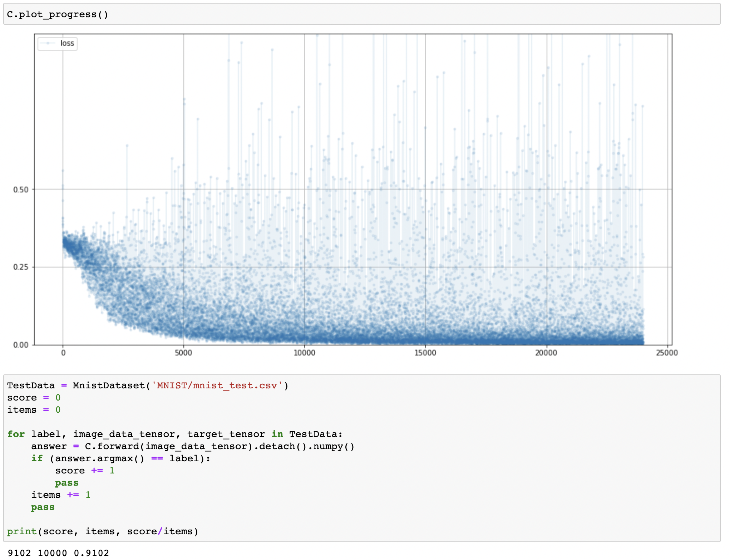This screenshot has width=730, height=560.
Task: Click the print(score, items, score/items) line
Action: point(103,531)
